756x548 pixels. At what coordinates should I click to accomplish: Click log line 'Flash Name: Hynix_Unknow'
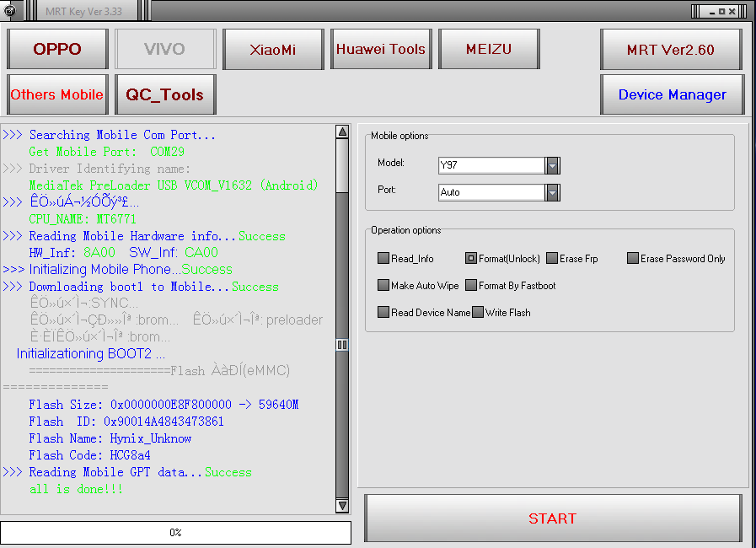(110, 438)
